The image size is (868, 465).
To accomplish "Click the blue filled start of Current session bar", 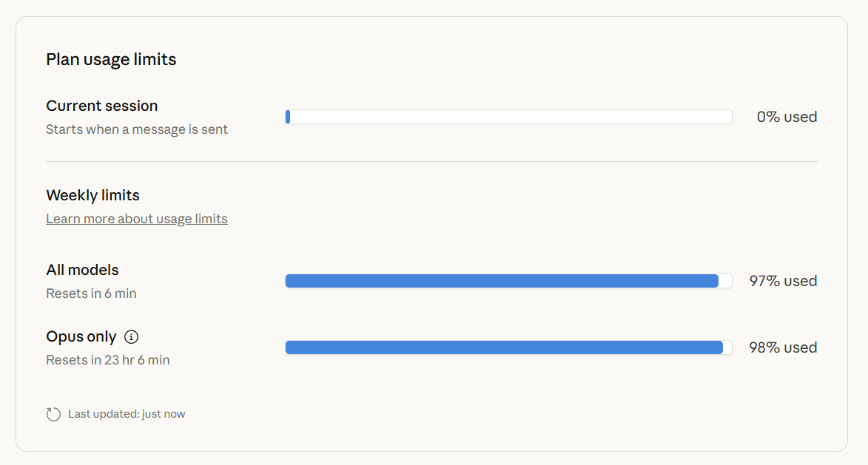I will click(x=288, y=117).
